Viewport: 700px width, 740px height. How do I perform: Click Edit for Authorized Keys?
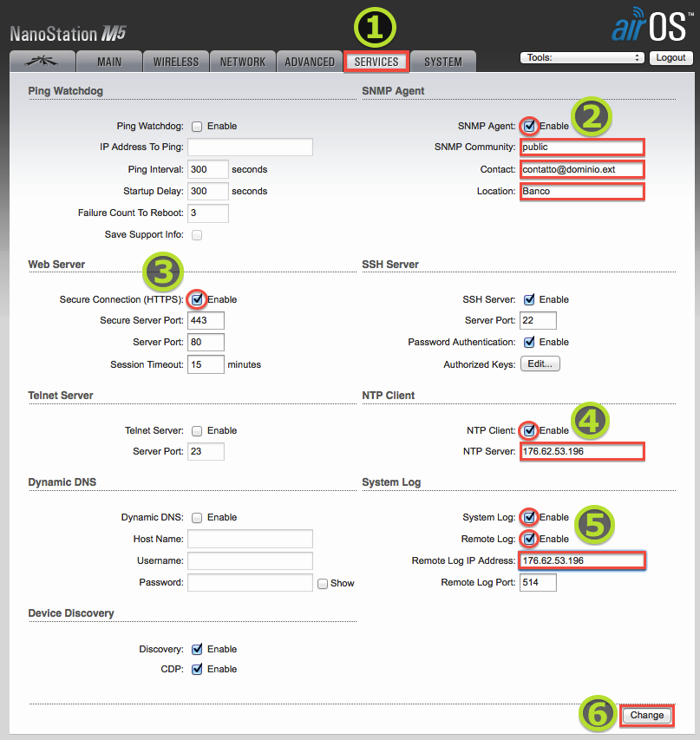540,364
